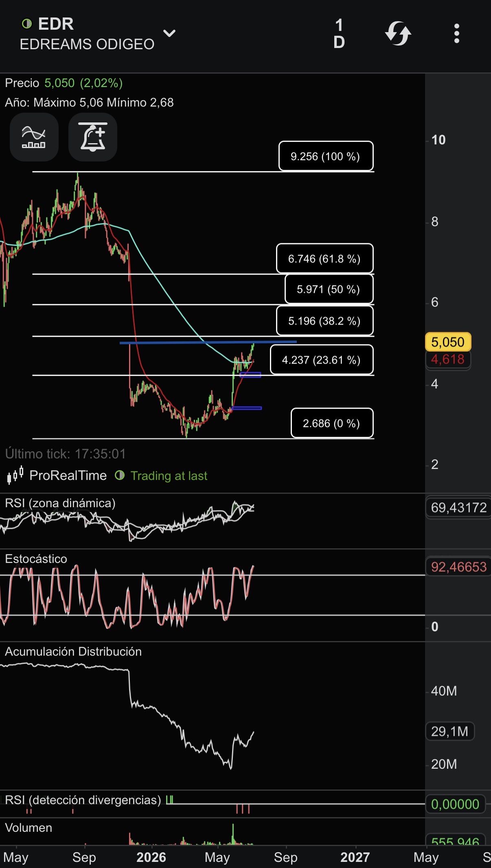Tap EDREAMS ODIGEO company name
This screenshot has height=868, width=491.
[87, 44]
